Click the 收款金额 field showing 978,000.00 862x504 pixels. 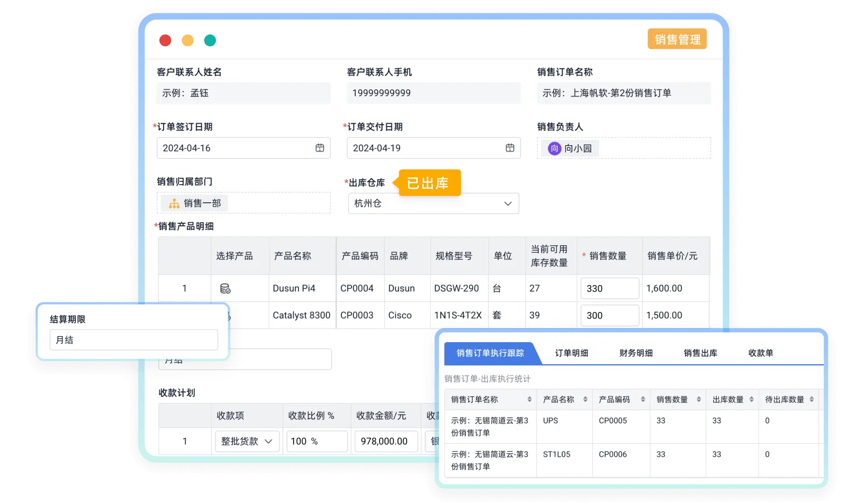[x=386, y=441]
